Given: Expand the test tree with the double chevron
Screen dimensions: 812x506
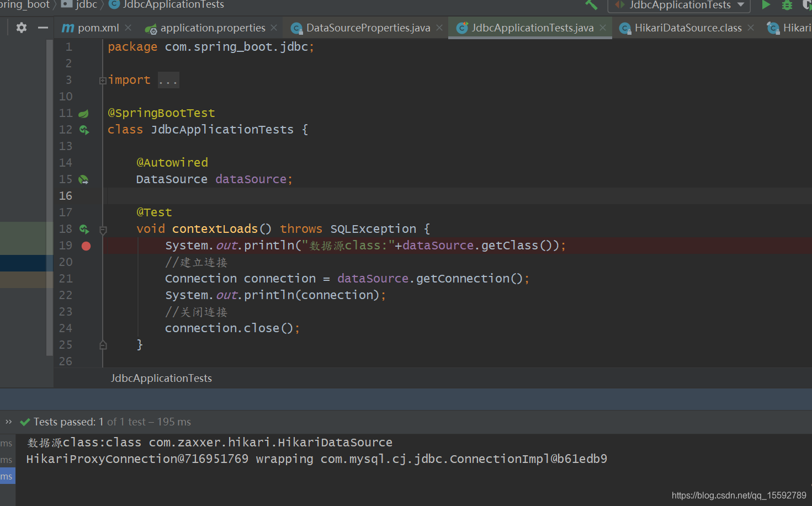Looking at the screenshot, I should pyautogui.click(x=8, y=422).
